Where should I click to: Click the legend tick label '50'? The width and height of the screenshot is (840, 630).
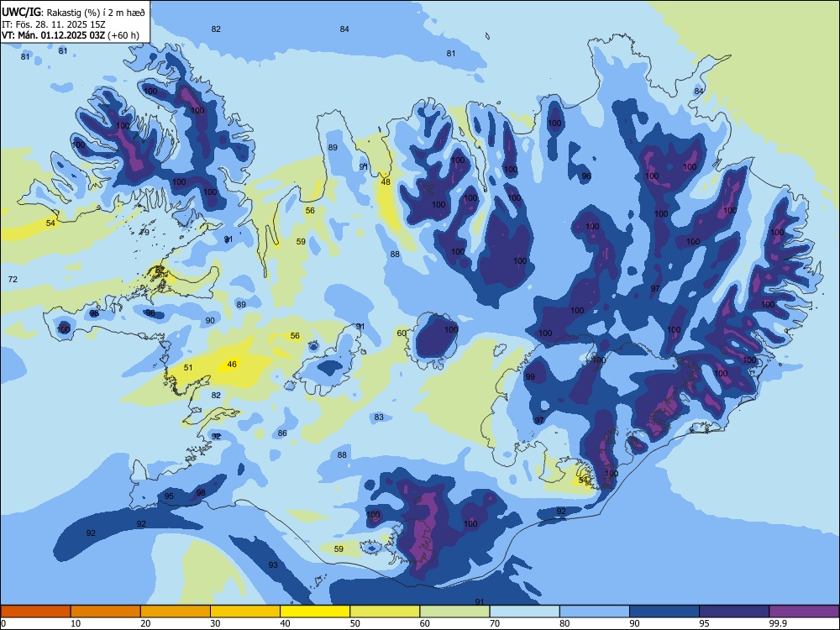click(355, 623)
